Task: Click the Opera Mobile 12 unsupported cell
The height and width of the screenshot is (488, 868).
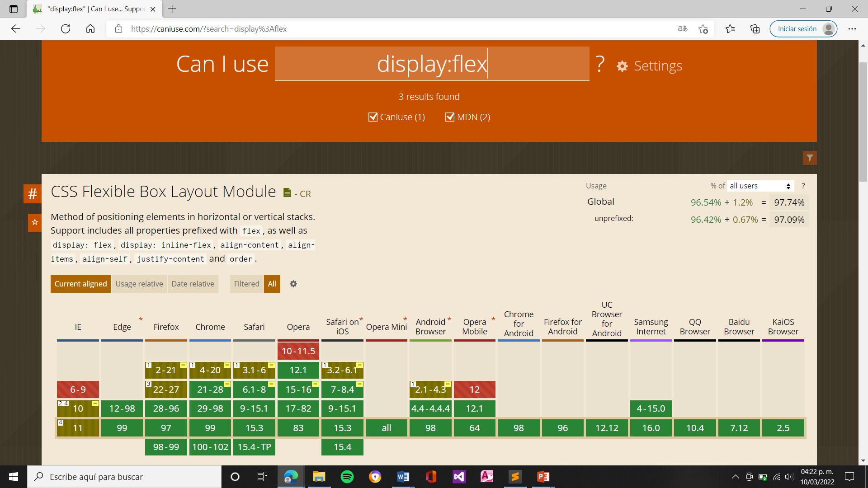Action: point(475,389)
